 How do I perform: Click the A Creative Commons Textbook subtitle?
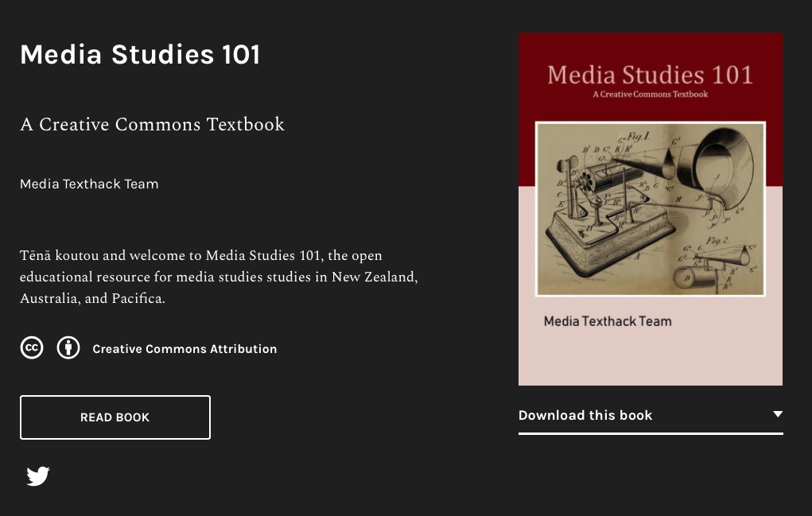[x=152, y=124]
